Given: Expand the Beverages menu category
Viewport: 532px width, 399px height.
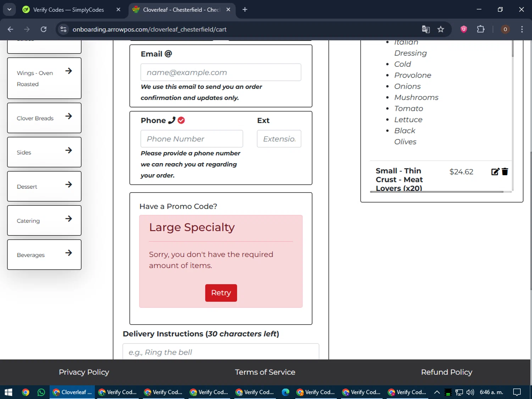Looking at the screenshot, I should (x=44, y=255).
